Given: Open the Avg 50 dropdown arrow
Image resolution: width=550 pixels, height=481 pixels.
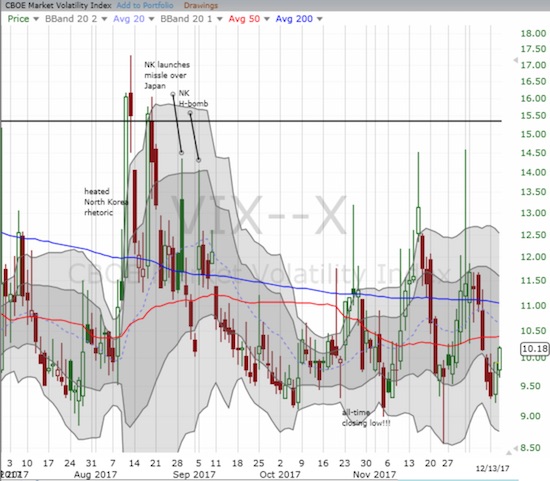Looking at the screenshot, I should click(x=267, y=19).
